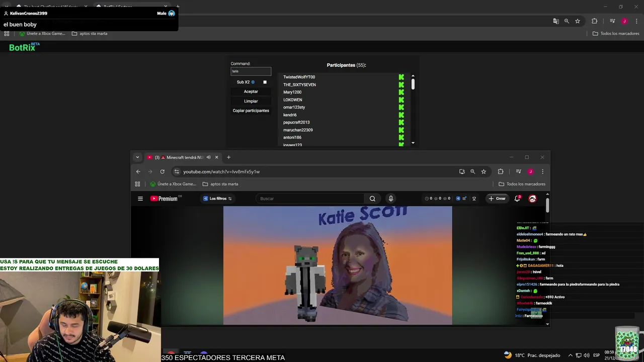Image resolution: width=644 pixels, height=362 pixels.
Task: Start voice search with the microphone icon
Action: pyautogui.click(x=390, y=199)
